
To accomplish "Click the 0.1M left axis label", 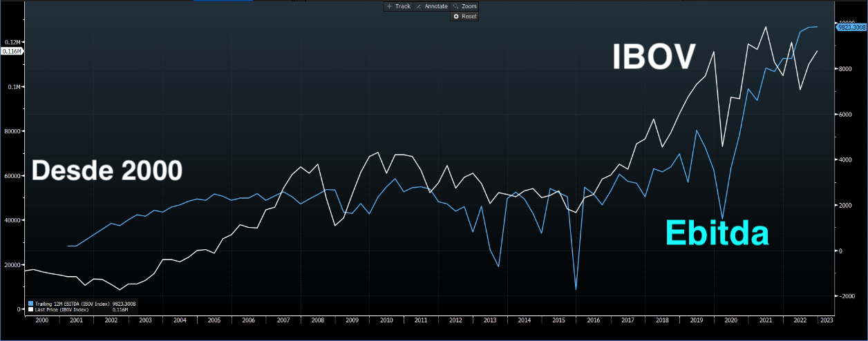I will point(15,87).
